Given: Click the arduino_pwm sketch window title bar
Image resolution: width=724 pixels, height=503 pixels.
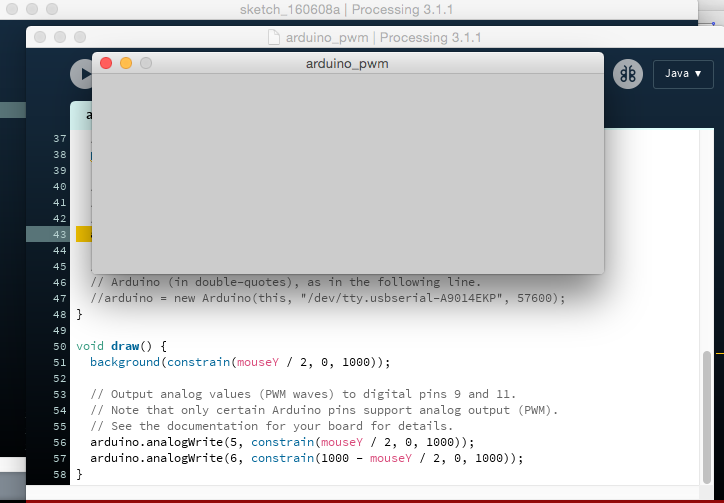Looking at the screenshot, I should (x=348, y=63).
